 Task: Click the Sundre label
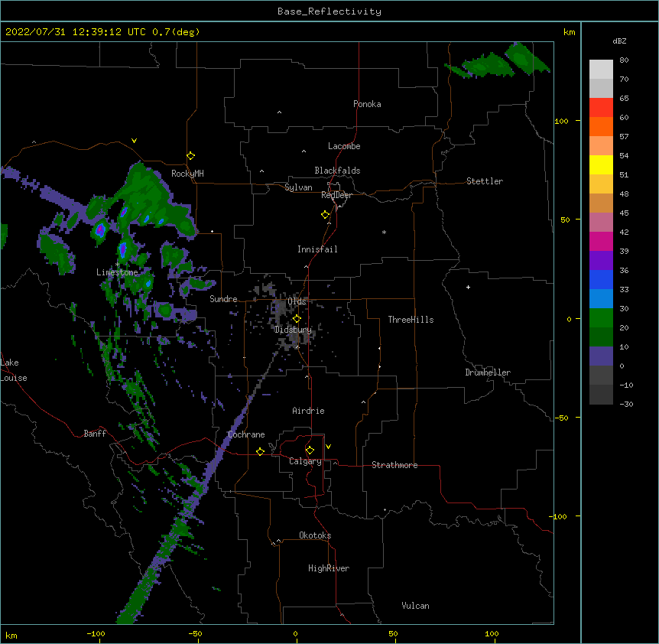coord(223,299)
